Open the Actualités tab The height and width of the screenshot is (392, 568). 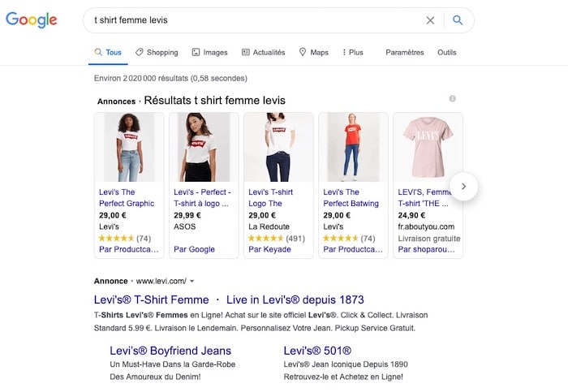[x=264, y=53]
